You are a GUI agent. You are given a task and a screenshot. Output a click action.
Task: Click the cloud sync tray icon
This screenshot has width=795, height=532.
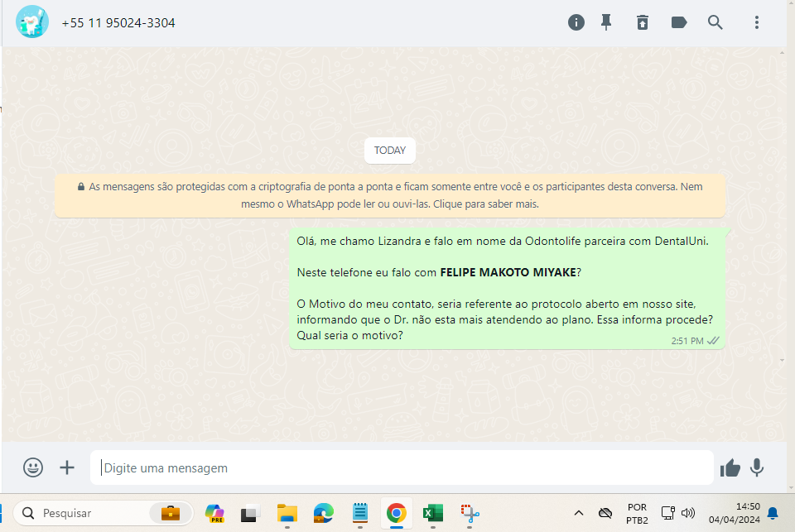click(x=605, y=513)
